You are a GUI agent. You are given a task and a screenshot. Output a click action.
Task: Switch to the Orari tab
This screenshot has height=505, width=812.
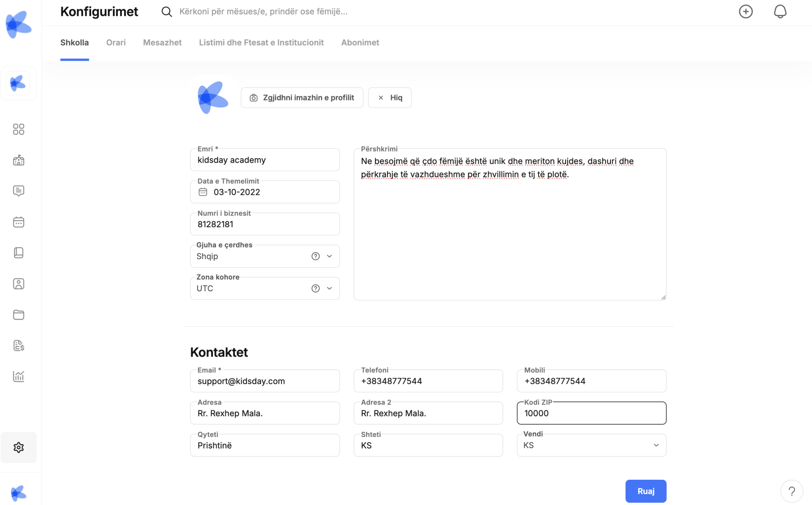pos(116,42)
